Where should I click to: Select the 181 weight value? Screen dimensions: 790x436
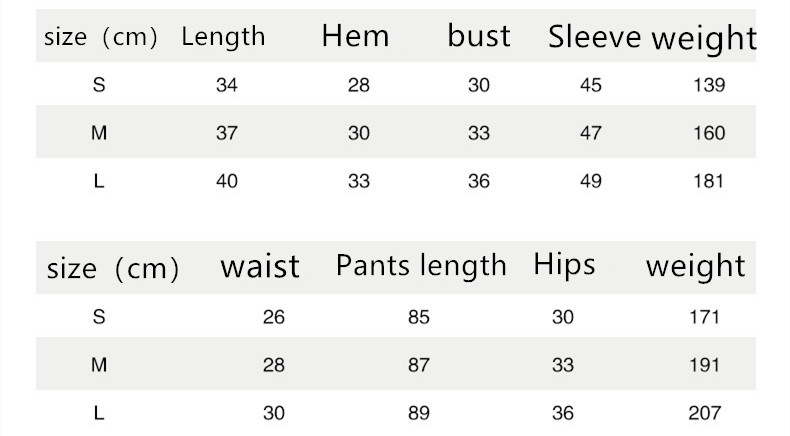708,181
